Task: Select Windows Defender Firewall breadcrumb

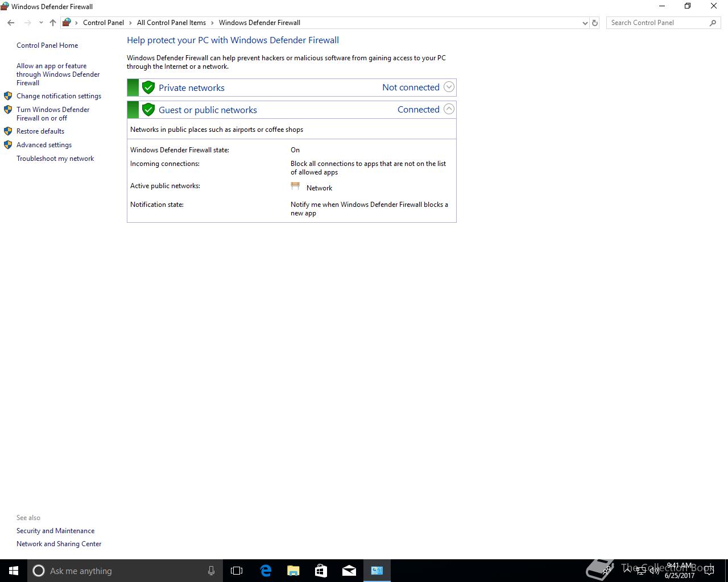Action: 259,23
